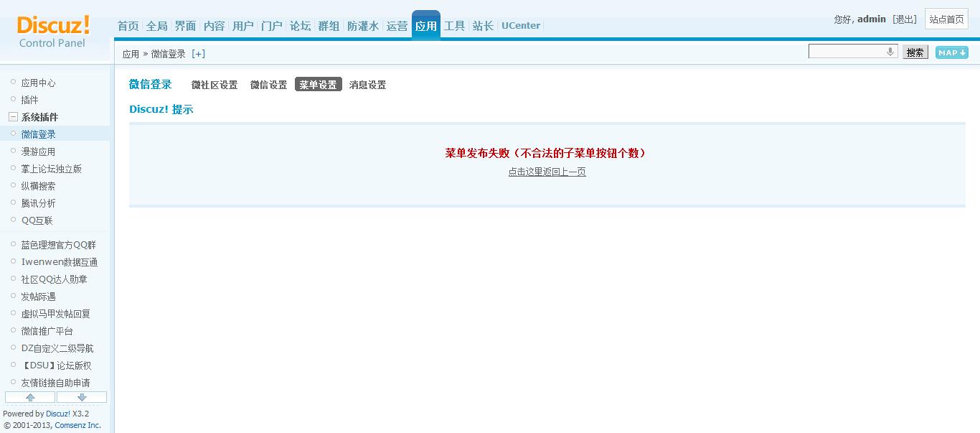Open the 界面 top menu
Screen dimensions: 980x433
(x=186, y=26)
